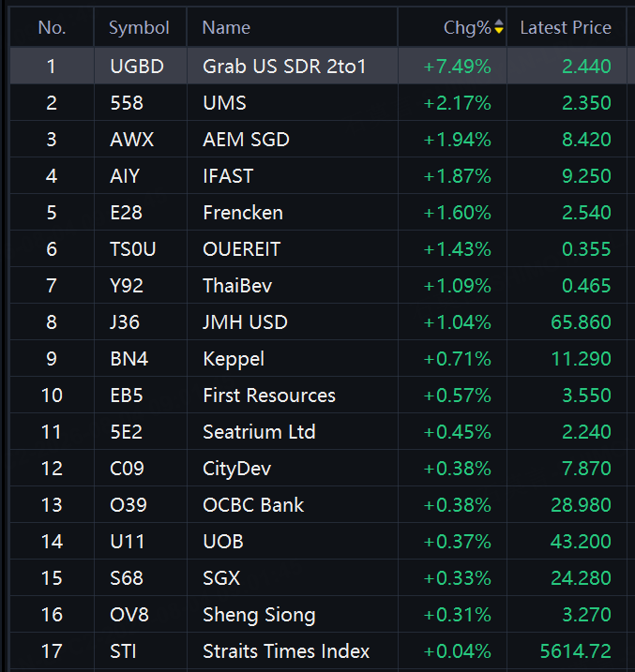Click the +1.87% change value

pos(457,176)
